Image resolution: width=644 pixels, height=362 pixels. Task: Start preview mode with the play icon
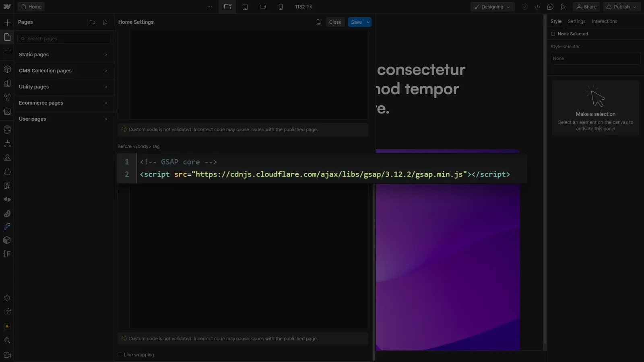point(563,6)
